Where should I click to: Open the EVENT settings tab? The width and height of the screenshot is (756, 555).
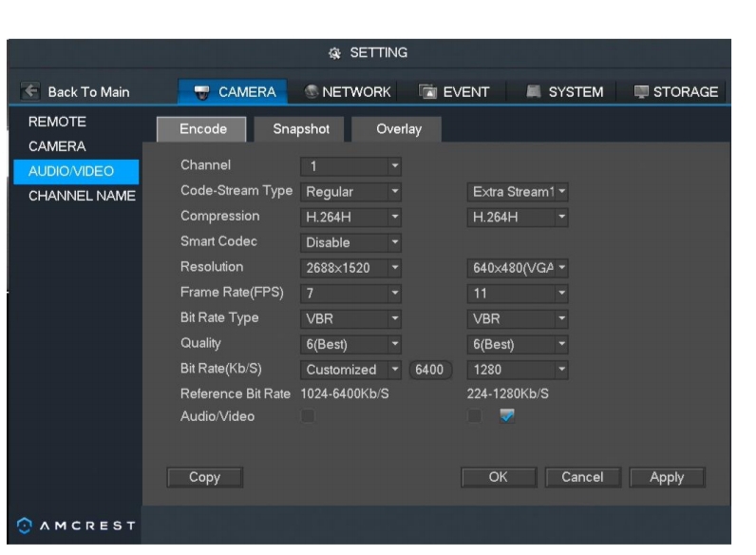pos(454,91)
